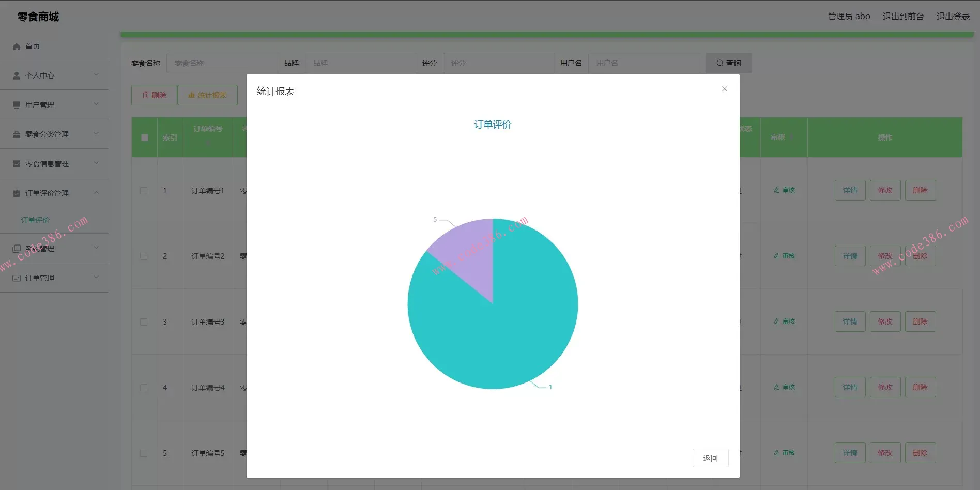980x490 pixels.
Task: Open the 个人中心 menu item
Action: coord(54,75)
